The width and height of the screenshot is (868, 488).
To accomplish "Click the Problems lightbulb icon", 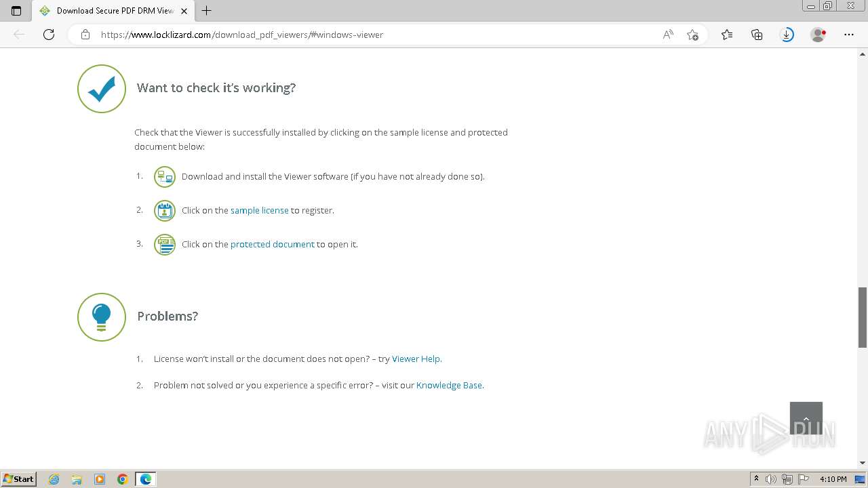I will coord(102,317).
